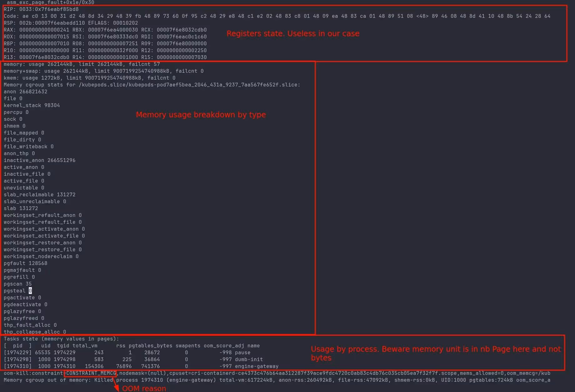This screenshot has height=392, width=575.
Task: Click the 'inactive_file 0' line
Action: coord(27,174)
